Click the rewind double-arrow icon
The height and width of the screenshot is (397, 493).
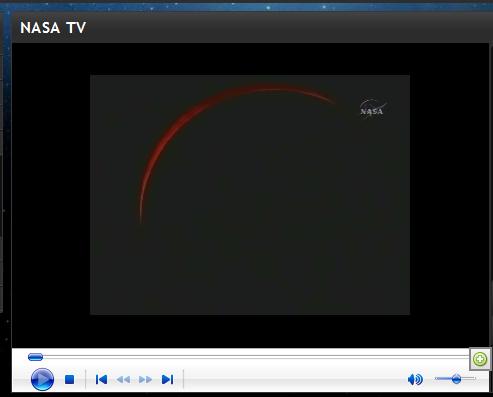123,379
